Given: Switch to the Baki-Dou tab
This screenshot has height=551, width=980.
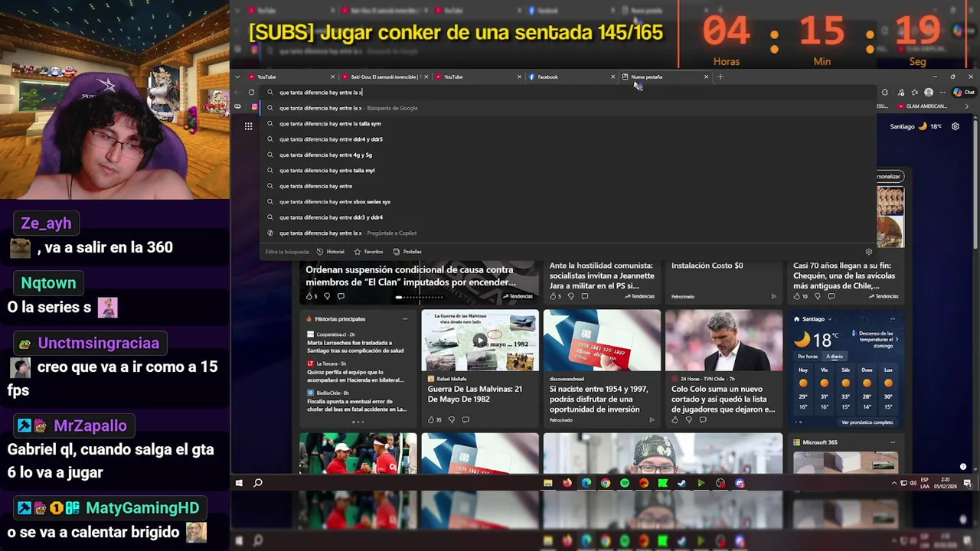Looking at the screenshot, I should 384,77.
